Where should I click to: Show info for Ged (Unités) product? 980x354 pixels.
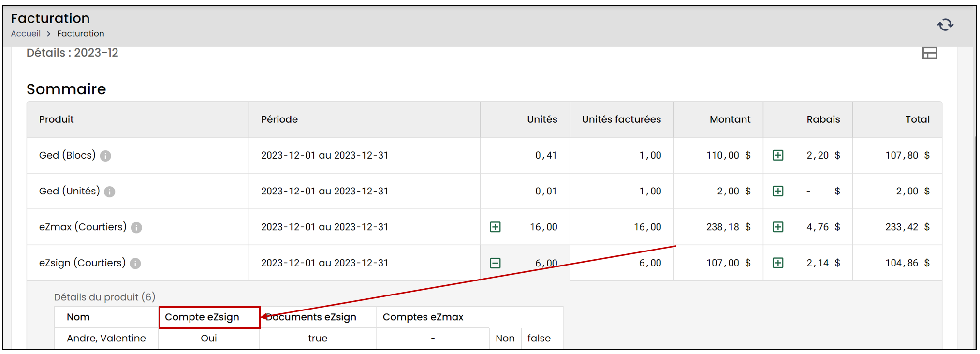[110, 192]
